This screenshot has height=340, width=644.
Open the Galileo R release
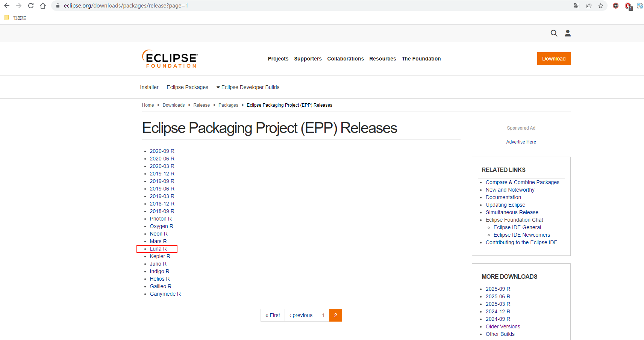[161, 286]
